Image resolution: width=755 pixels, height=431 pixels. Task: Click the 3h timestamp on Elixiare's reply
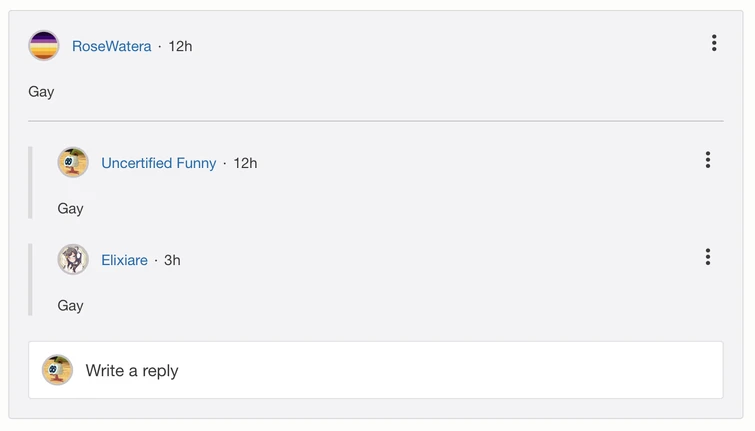pyautogui.click(x=172, y=260)
